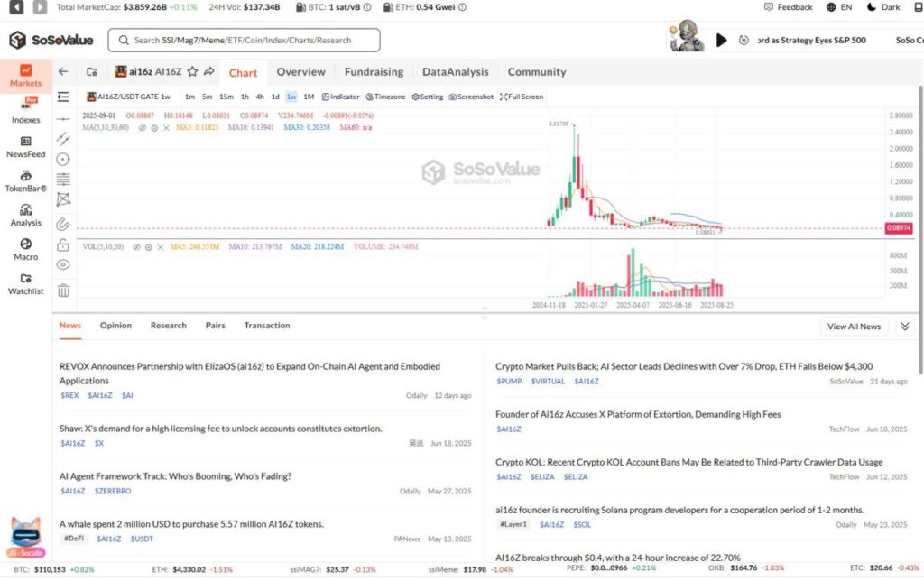
Task: Select the horizontal line drawing tool
Action: 63,119
